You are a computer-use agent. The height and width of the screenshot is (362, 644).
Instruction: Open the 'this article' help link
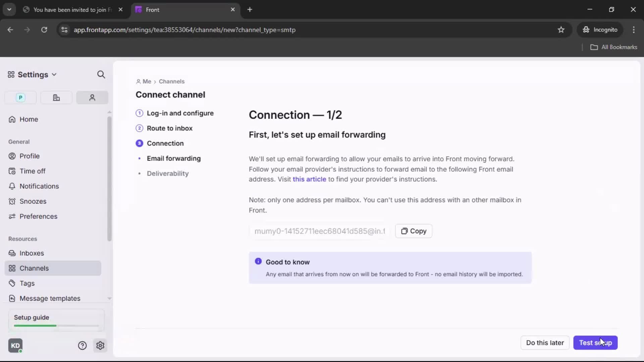[x=309, y=179]
